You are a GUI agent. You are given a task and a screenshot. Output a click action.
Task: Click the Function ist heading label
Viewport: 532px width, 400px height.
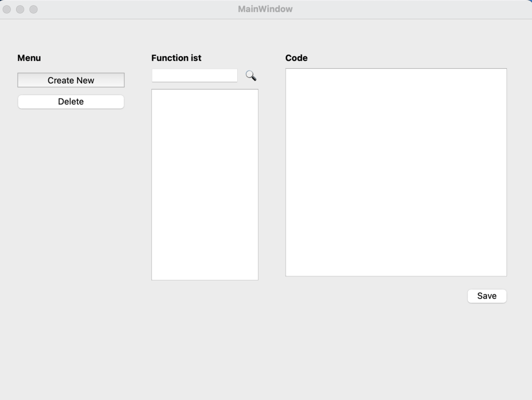[176, 58]
